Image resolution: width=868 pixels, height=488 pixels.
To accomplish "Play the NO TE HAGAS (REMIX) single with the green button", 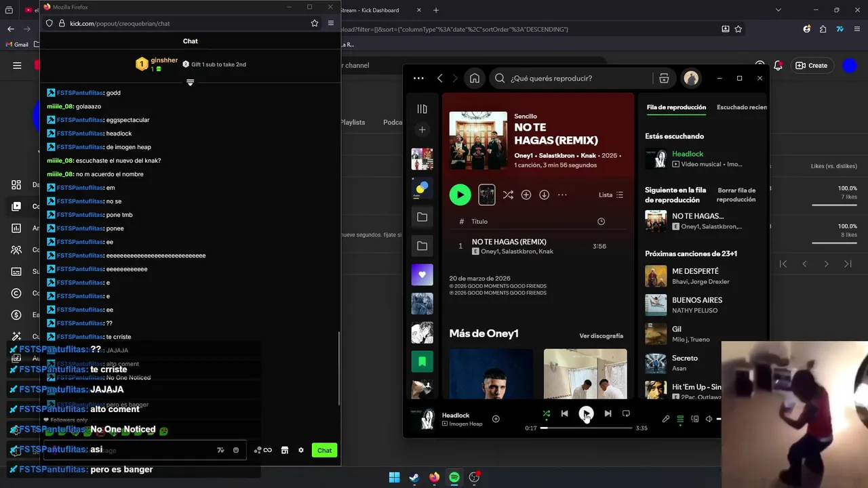I will [460, 195].
